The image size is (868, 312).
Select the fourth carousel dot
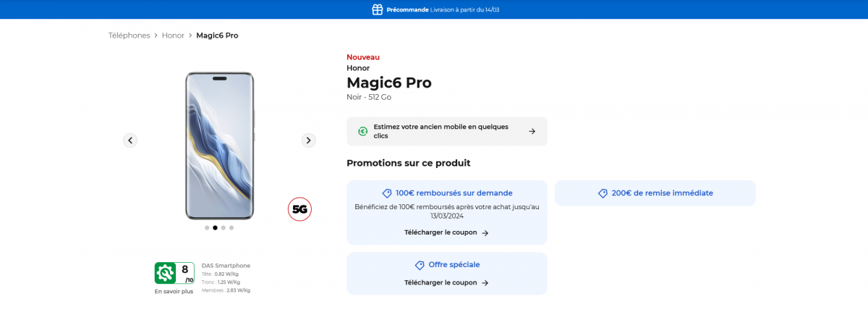pos(231,227)
